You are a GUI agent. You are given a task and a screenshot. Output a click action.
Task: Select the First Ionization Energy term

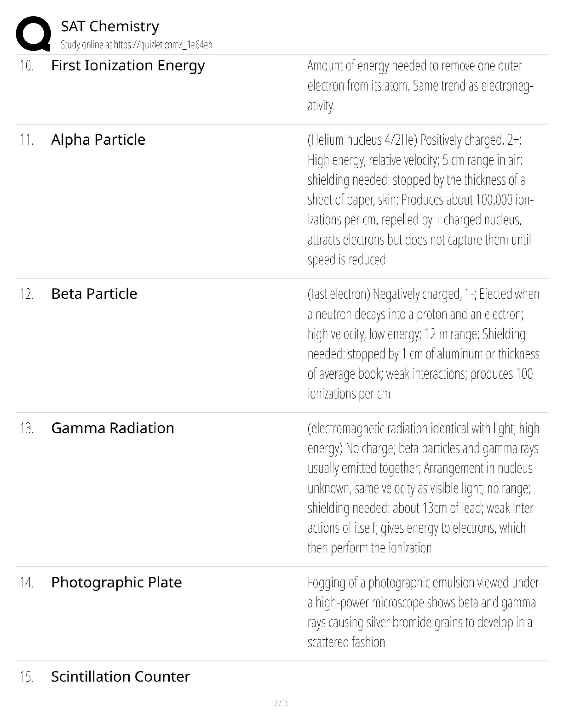(128, 66)
